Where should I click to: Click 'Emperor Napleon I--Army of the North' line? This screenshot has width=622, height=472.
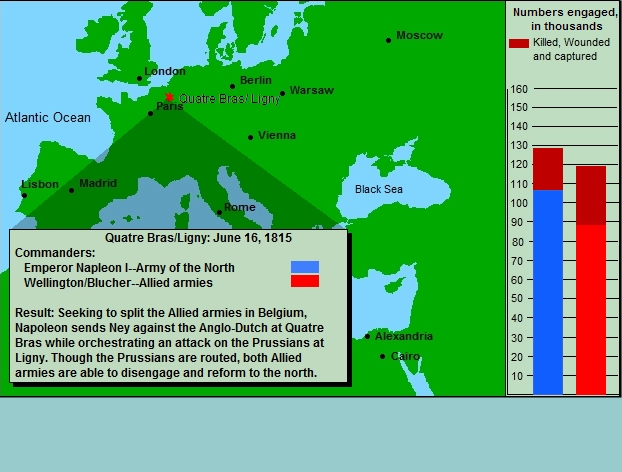point(129,268)
